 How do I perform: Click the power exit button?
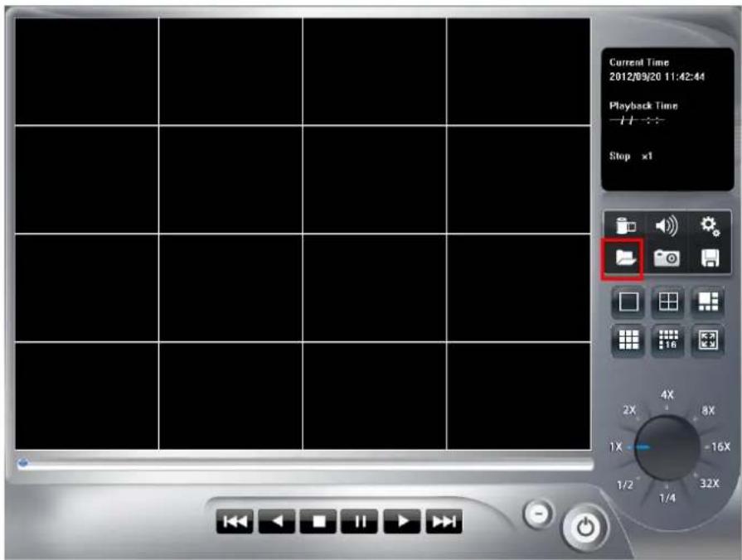pyautogui.click(x=585, y=528)
